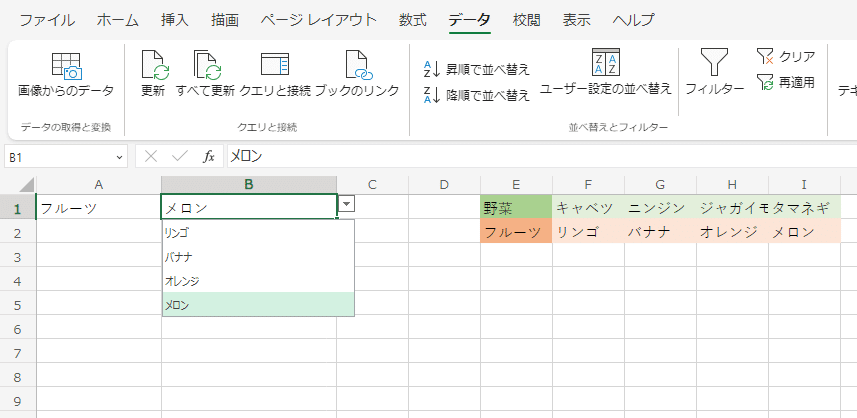857x418 pixels.
Task: Choose リンゴ from the dropdown list
Action: click(258, 232)
